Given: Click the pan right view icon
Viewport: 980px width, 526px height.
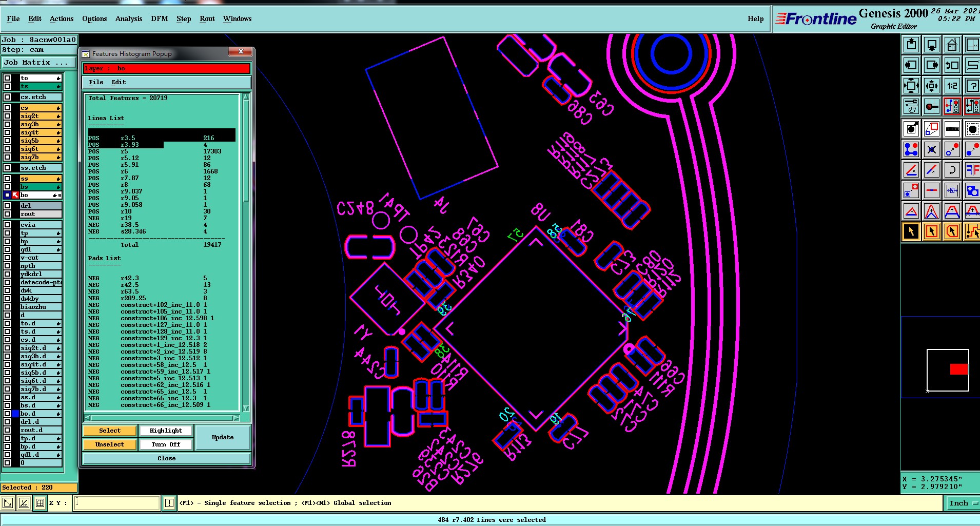Looking at the screenshot, I should (932, 65).
